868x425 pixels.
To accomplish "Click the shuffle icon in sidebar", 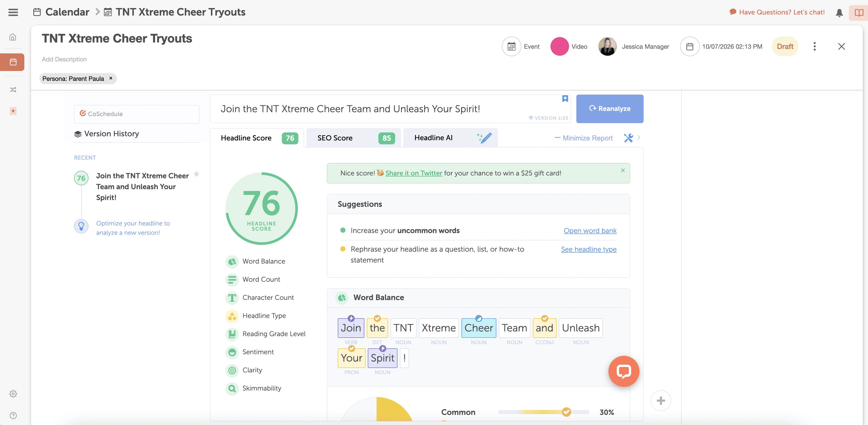I will pos(13,90).
